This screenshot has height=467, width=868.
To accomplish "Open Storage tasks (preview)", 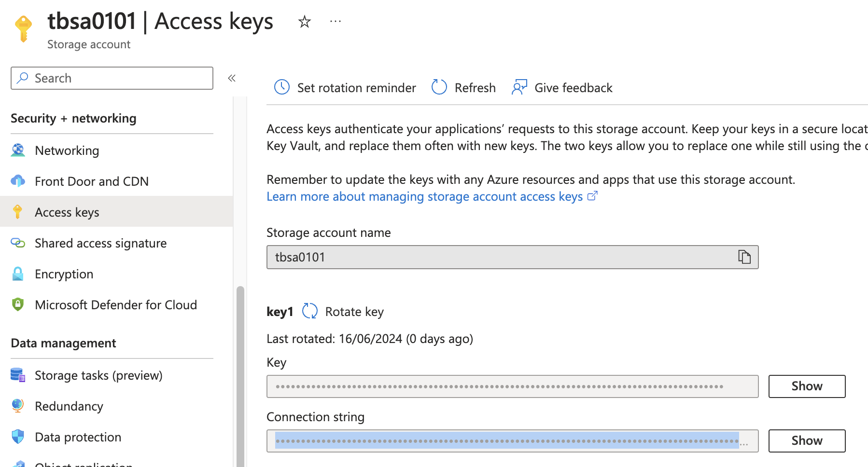I will (98, 375).
